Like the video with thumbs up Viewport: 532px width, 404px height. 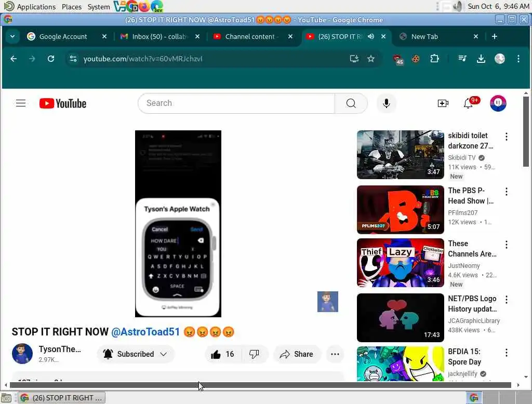pyautogui.click(x=222, y=354)
